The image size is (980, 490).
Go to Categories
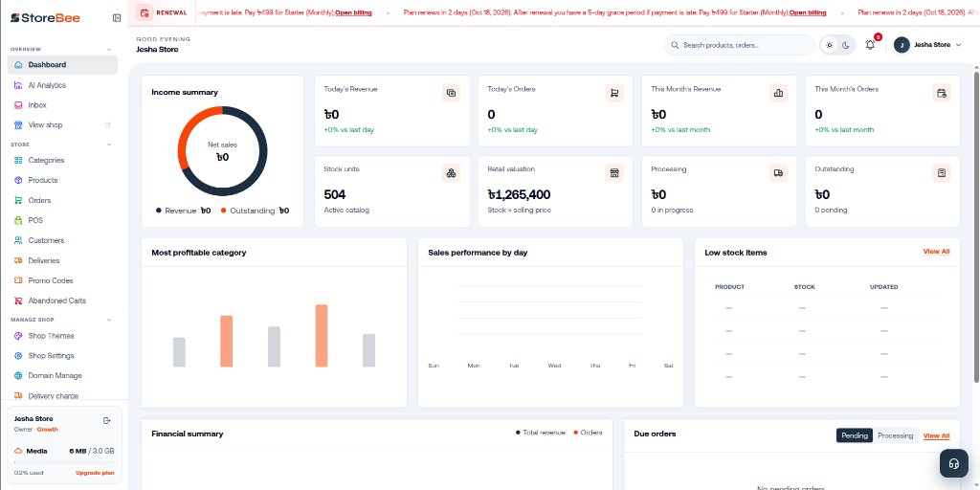coord(62,160)
